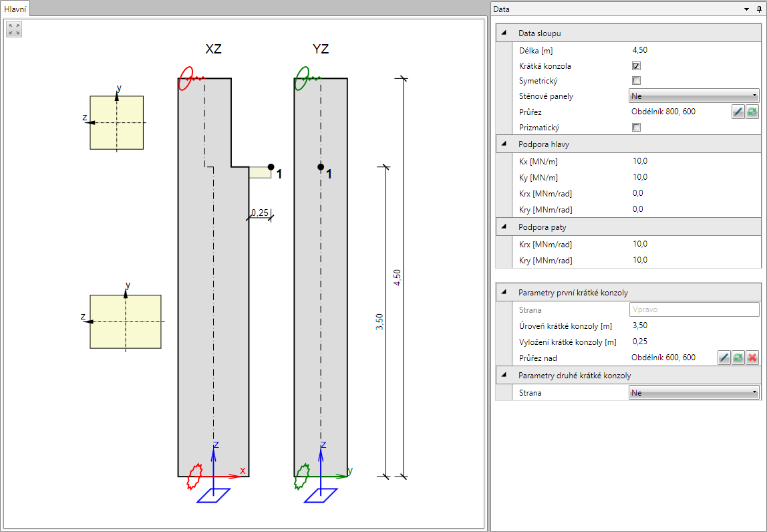The width and height of the screenshot is (767, 532).
Task: Click the green head support spring in YZ
Action: [x=307, y=78]
